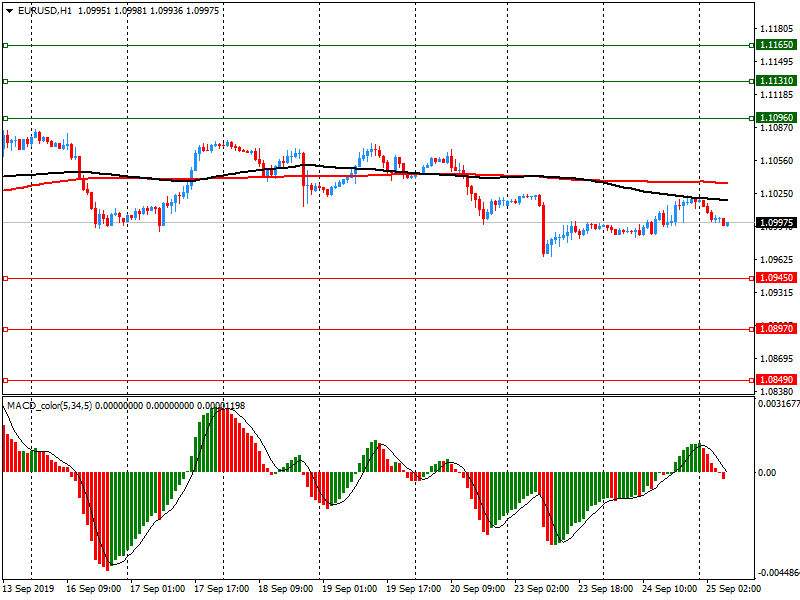Grab the left handle of the 1.08490 line
The height and width of the screenshot is (600, 800).
6,381
